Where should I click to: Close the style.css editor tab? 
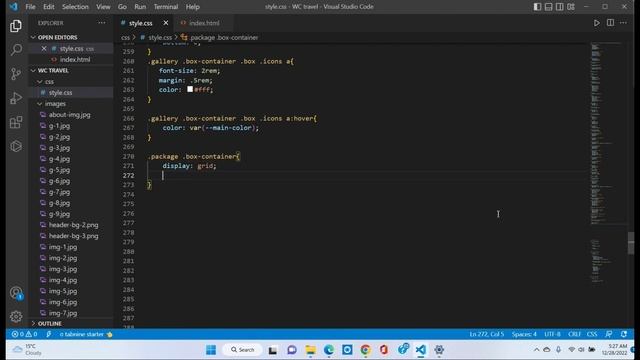[x=166, y=23]
